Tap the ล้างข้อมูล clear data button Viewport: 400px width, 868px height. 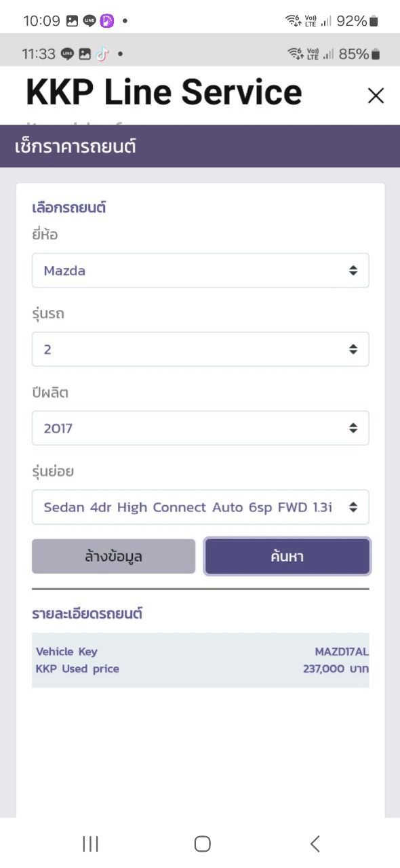point(114,557)
